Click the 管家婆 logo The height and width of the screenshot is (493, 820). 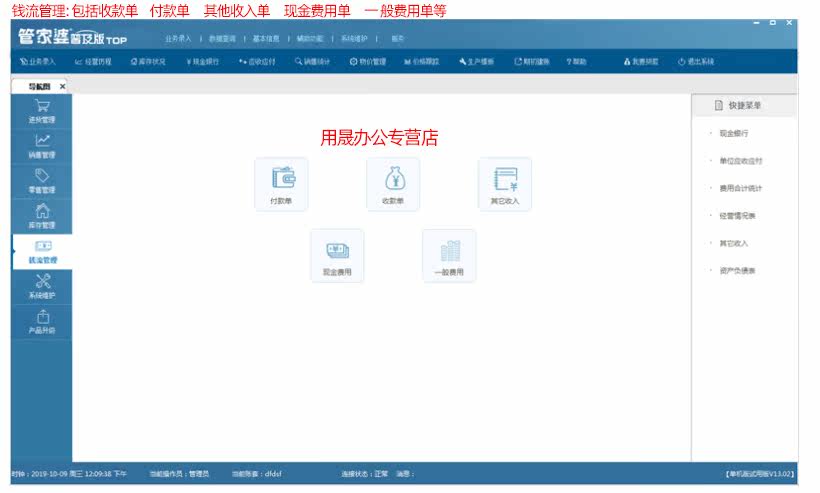73,37
